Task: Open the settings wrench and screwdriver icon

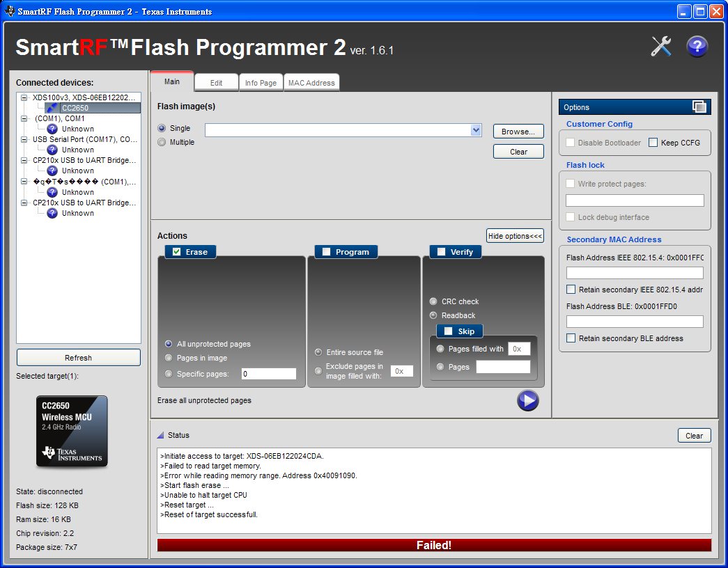Action: [660, 47]
